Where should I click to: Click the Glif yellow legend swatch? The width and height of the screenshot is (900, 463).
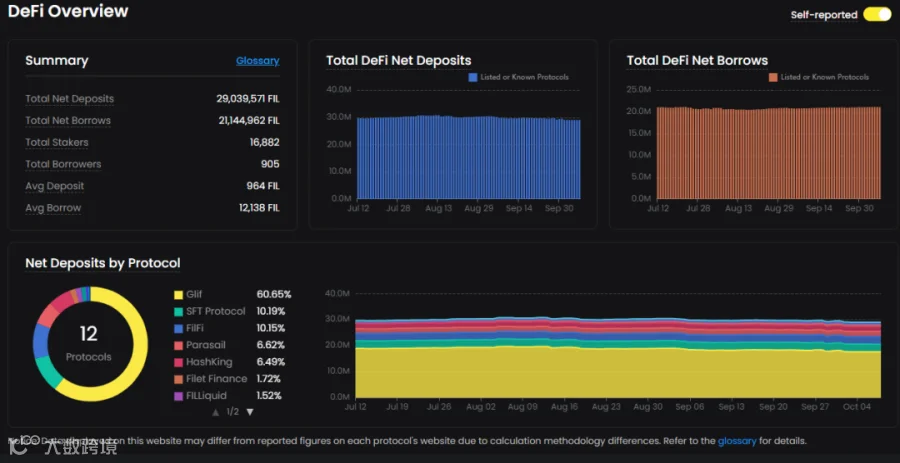click(x=179, y=295)
